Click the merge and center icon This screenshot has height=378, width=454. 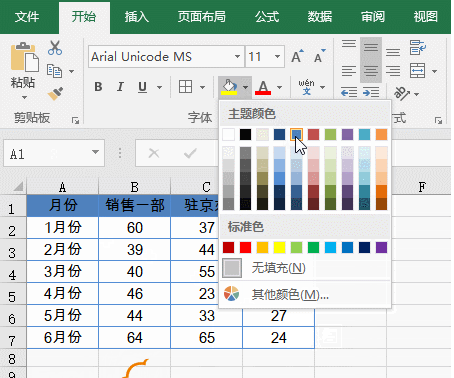tap(418, 71)
